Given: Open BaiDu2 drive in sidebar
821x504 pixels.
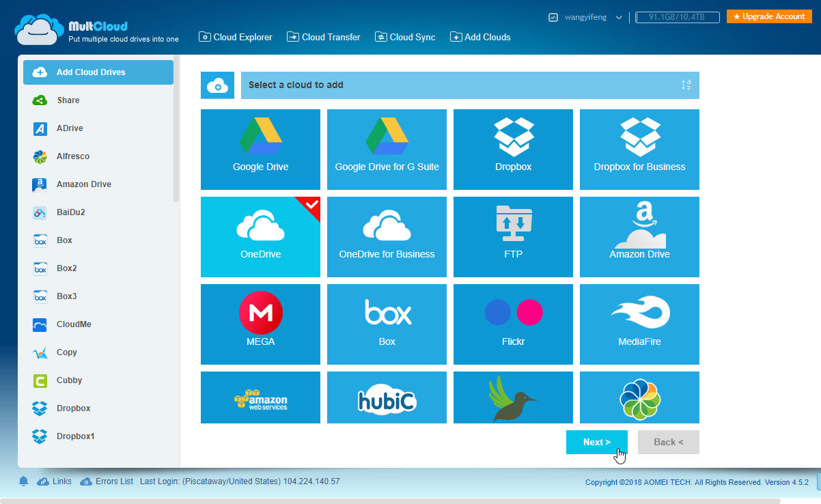Looking at the screenshot, I should click(x=98, y=212).
